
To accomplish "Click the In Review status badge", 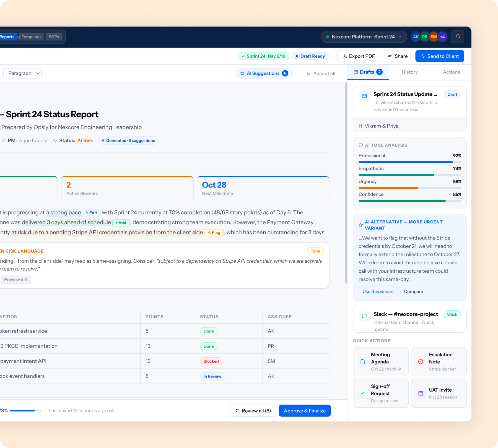I will 212,376.
